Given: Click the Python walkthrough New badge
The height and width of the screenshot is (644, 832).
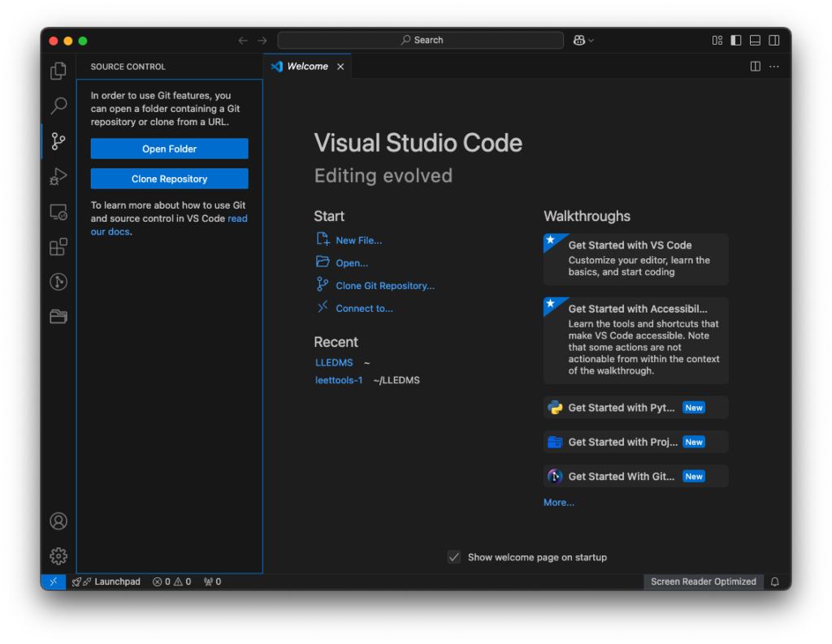Looking at the screenshot, I should point(694,408).
